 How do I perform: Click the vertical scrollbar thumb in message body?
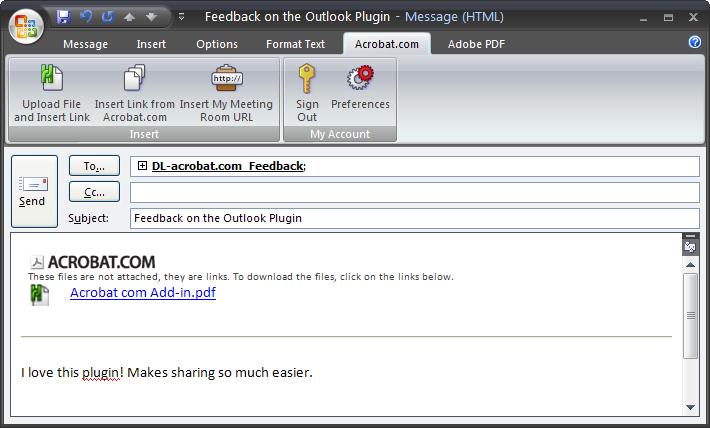pos(691,316)
